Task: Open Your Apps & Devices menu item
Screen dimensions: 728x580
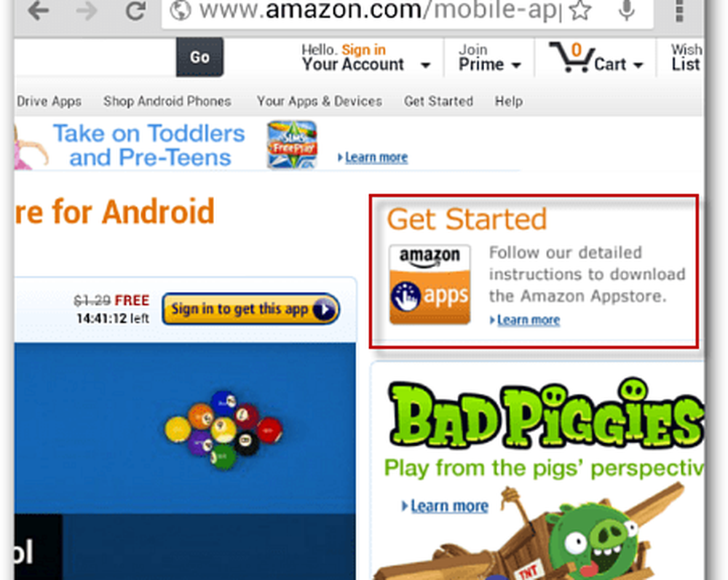Action: click(x=320, y=101)
